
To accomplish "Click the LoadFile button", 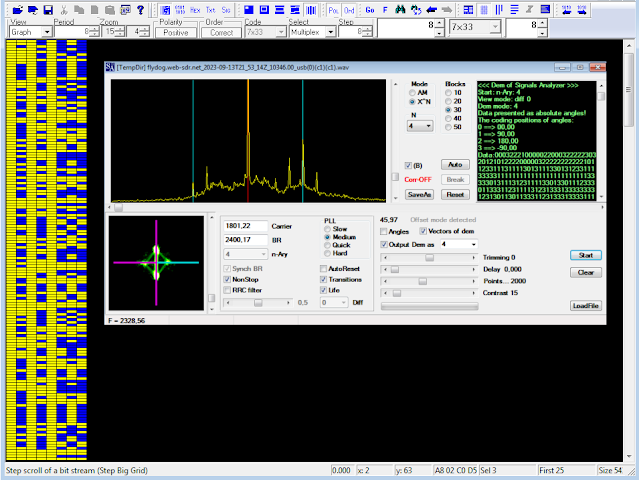I will click(x=586, y=305).
